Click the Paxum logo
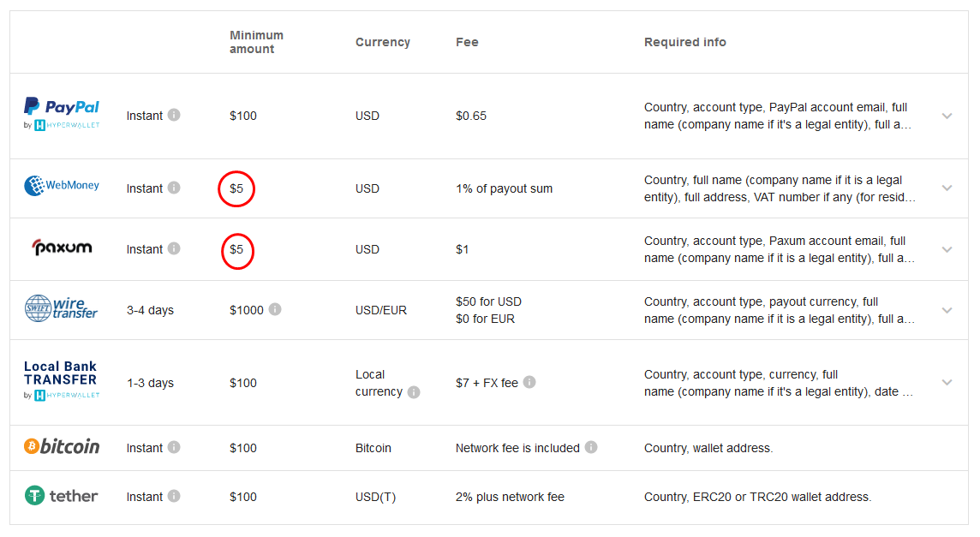Screen dimensions: 980x537 click(x=62, y=248)
